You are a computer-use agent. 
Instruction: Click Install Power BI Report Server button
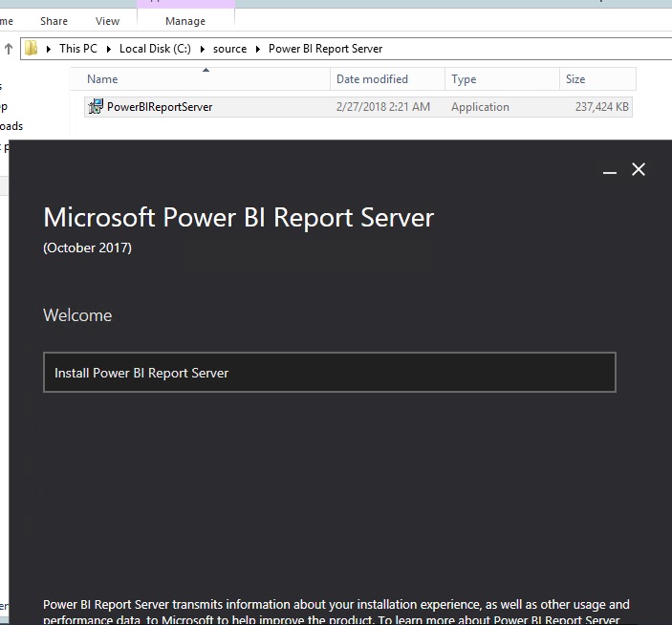(x=330, y=373)
